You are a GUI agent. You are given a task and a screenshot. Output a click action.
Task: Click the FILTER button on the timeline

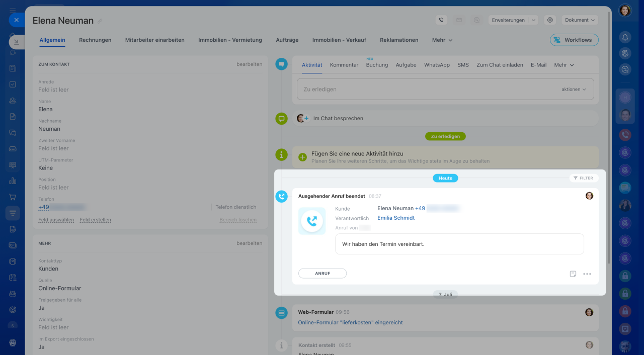tap(583, 178)
